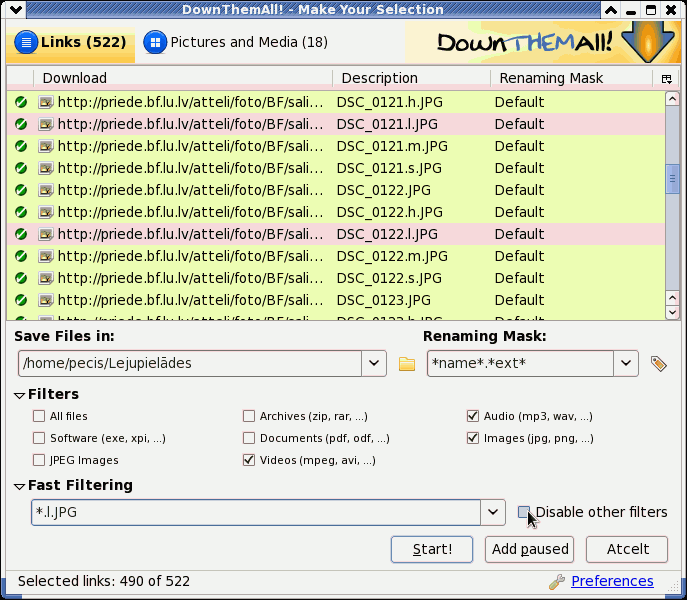Click image file icon of DSC_0121.h.JPG row
The height and width of the screenshot is (600, 687).
[46, 102]
